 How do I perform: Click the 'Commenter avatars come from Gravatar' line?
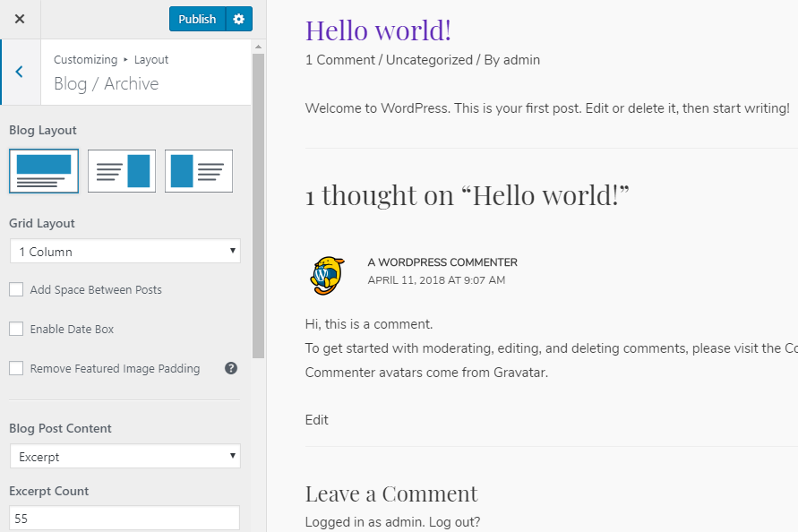(426, 373)
